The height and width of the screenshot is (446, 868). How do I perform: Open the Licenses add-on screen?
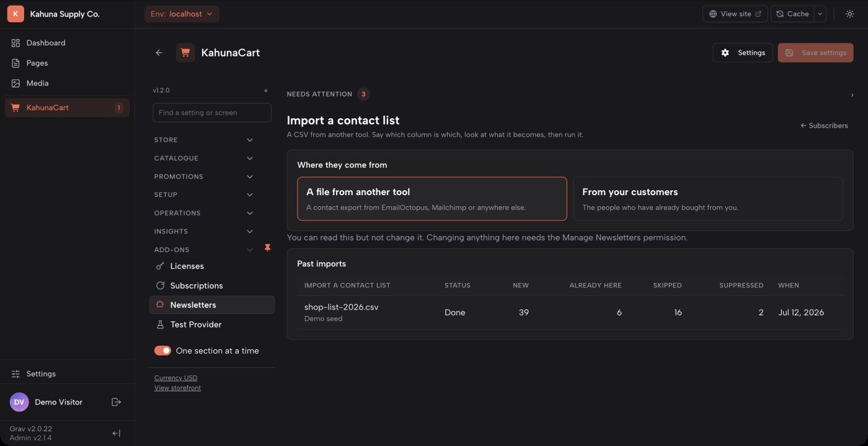[212, 266]
